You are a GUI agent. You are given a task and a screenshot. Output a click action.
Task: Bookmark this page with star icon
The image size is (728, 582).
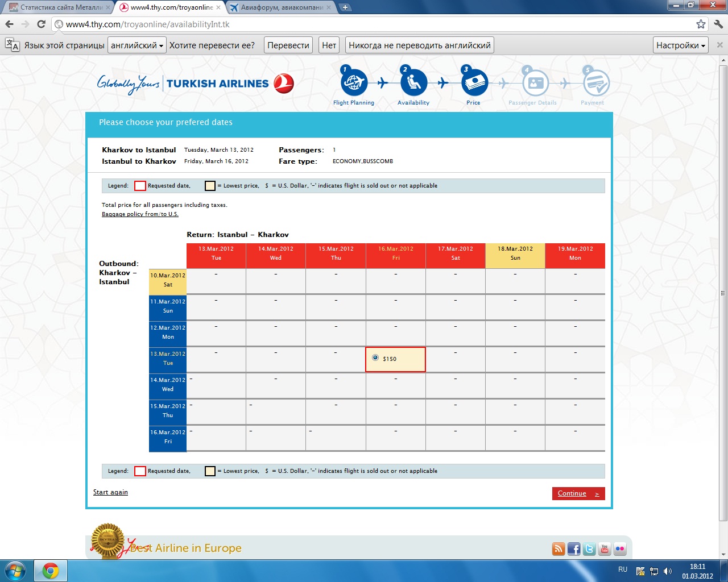point(701,24)
